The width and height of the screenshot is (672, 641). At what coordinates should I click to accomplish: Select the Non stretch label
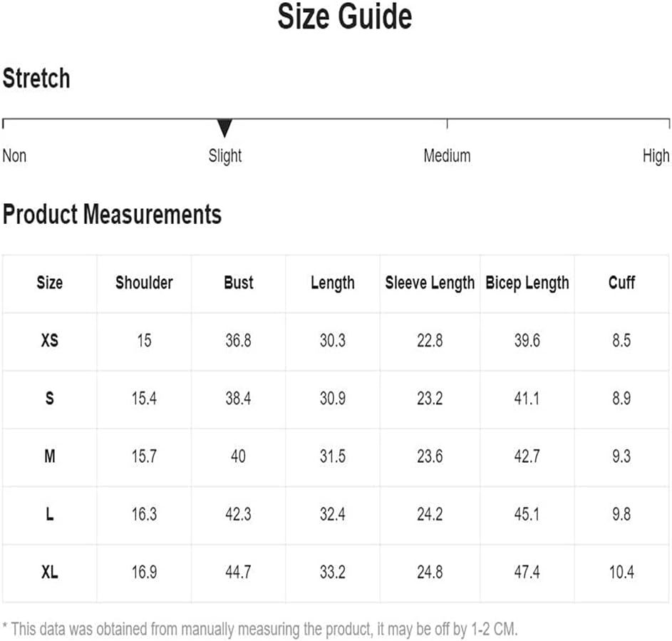14,155
